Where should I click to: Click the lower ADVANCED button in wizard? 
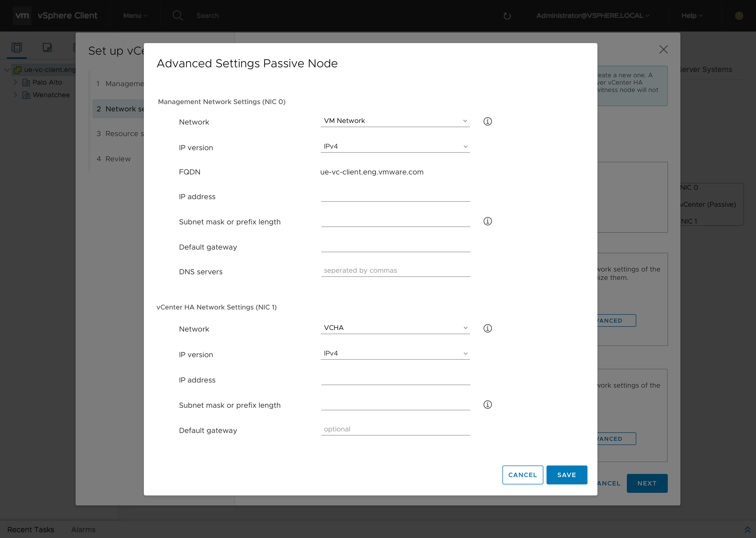[x=616, y=439]
